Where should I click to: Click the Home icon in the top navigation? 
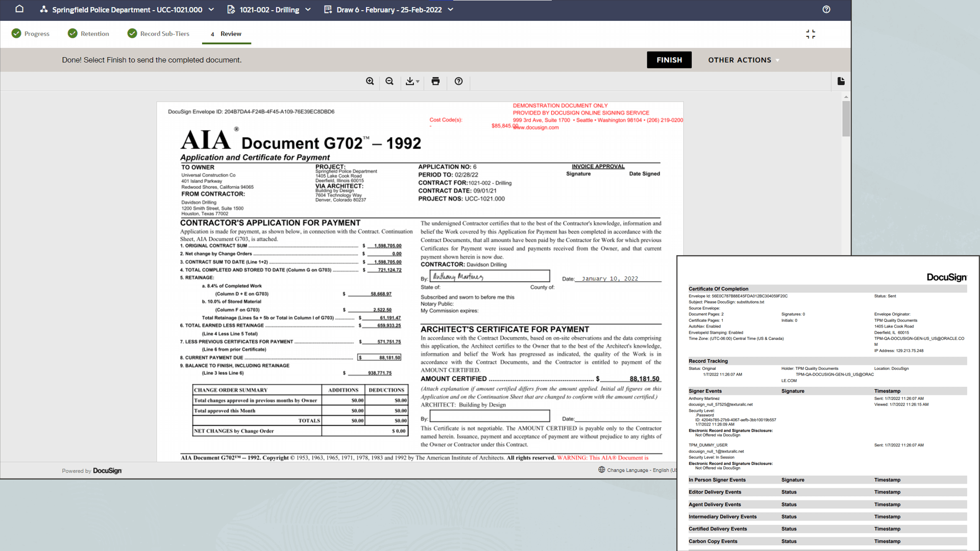click(x=19, y=9)
